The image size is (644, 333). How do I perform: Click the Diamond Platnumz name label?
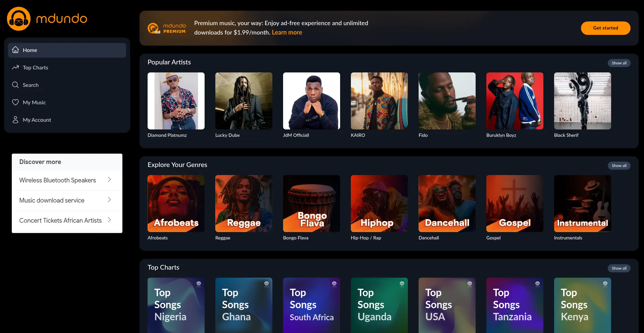click(x=167, y=135)
